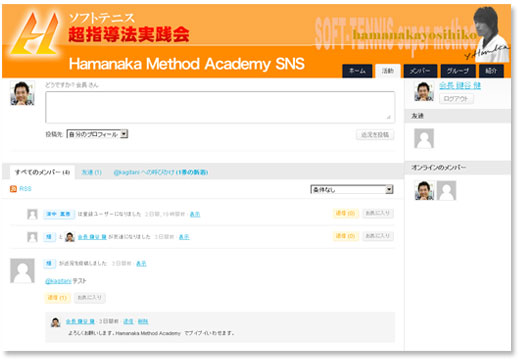Open the sidebar profile name link
This screenshot has width=520, height=361.
point(460,86)
